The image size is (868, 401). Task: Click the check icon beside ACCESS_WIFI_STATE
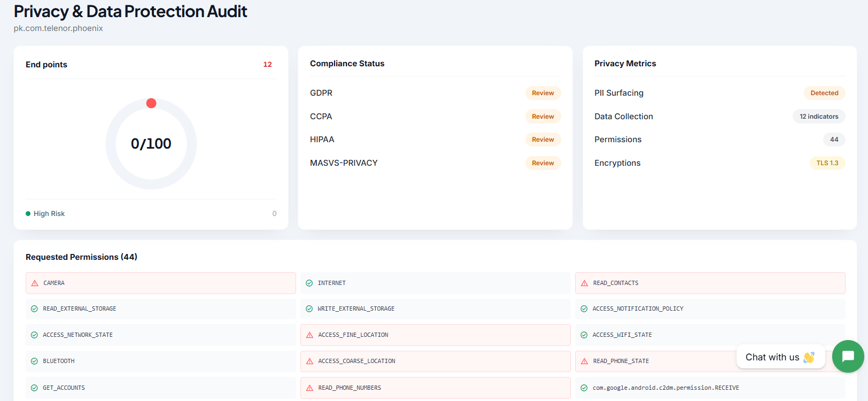pyautogui.click(x=584, y=335)
